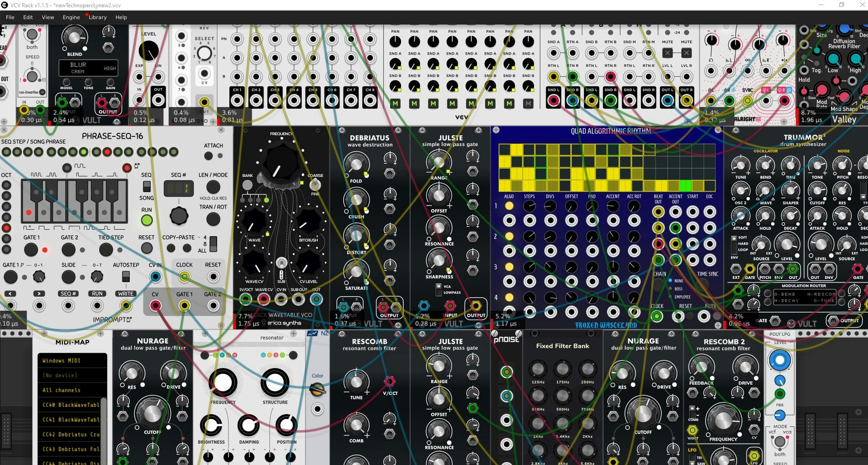Open the File menu

(x=10, y=17)
